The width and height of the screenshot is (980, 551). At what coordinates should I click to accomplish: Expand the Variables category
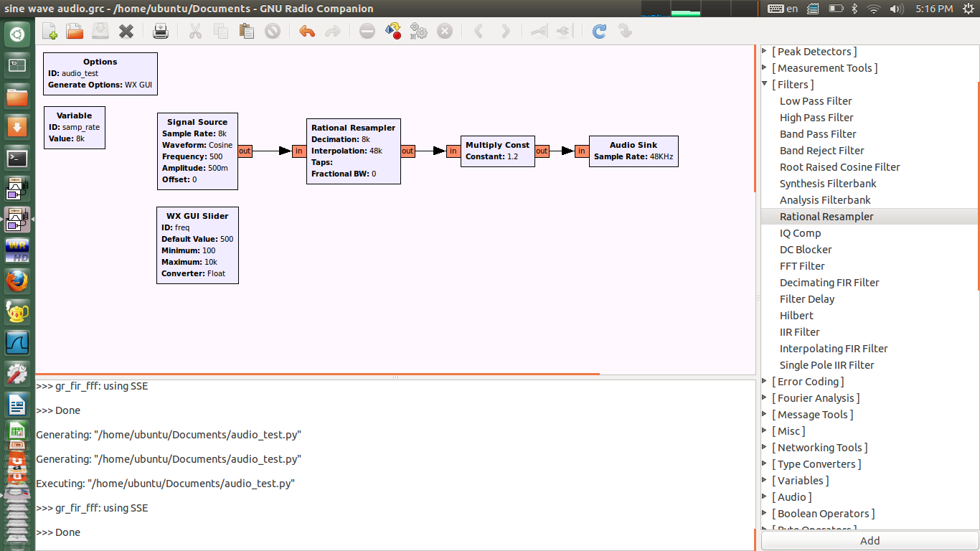[x=765, y=480]
